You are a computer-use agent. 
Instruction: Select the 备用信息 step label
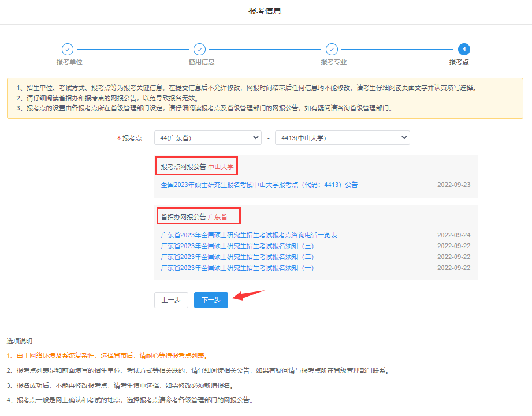(x=201, y=62)
